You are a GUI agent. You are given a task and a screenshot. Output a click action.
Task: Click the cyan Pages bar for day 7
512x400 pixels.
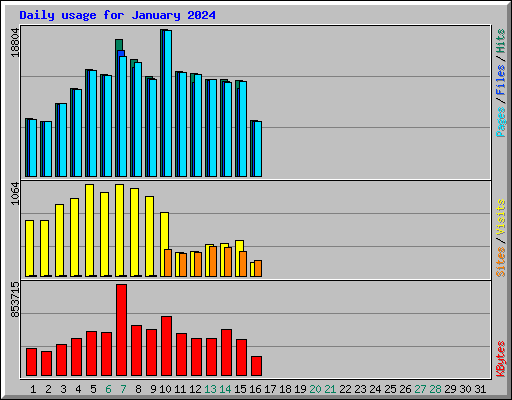pos(123,116)
